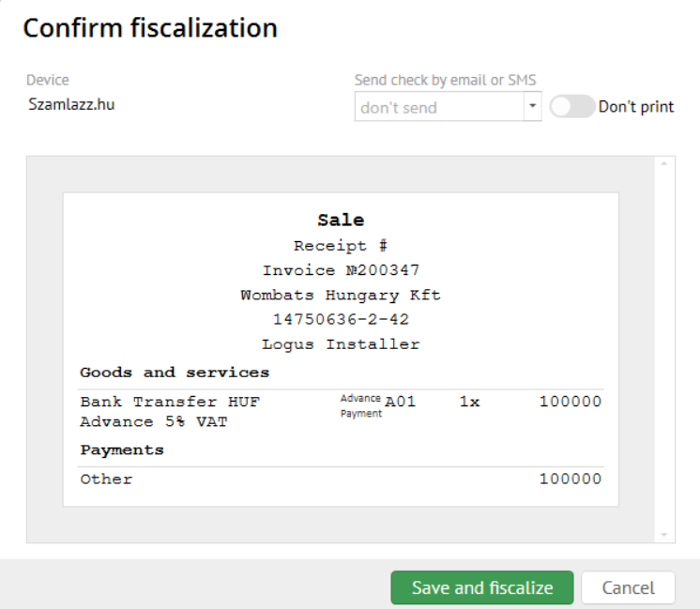Toggle the Don't print switch
The height and width of the screenshot is (609, 700).
click(571, 106)
